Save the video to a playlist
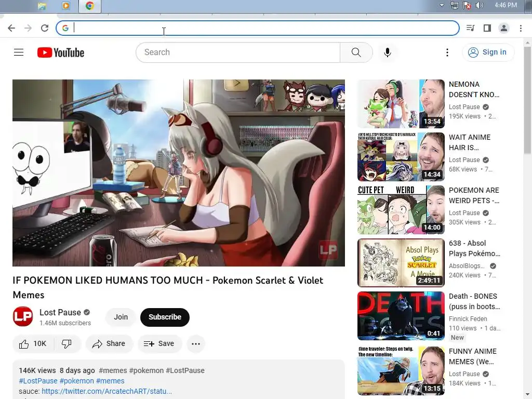This screenshot has height=399, width=532. 159,344
